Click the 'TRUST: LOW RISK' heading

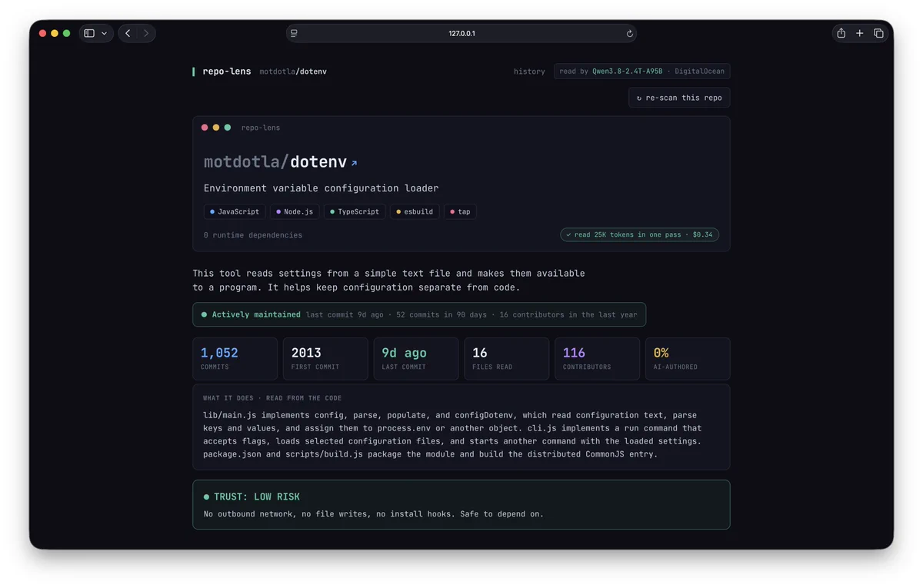tap(257, 497)
